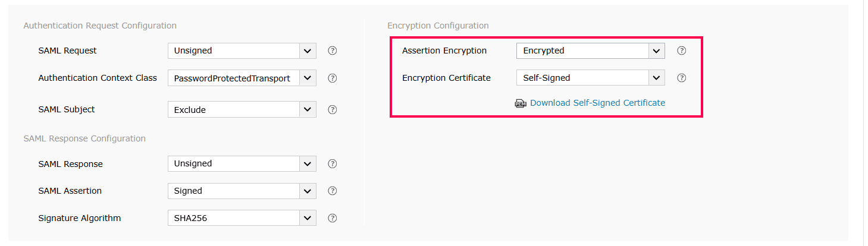This screenshot has height=246, width=868.
Task: Expand the Signature Algorithm dropdown
Action: (242, 218)
